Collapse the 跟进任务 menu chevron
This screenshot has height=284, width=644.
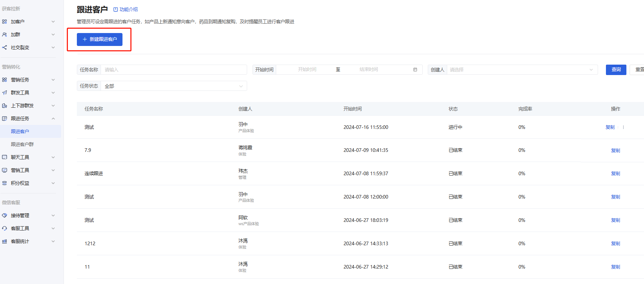53,118
